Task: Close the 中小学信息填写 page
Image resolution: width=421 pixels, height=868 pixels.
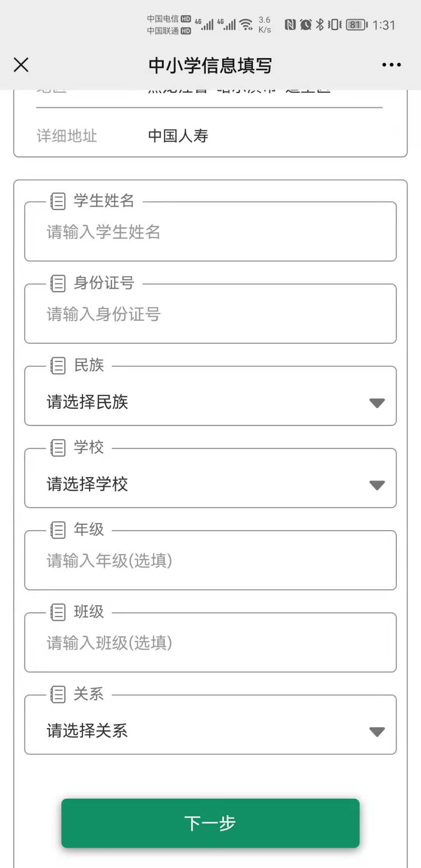Action: [x=21, y=65]
